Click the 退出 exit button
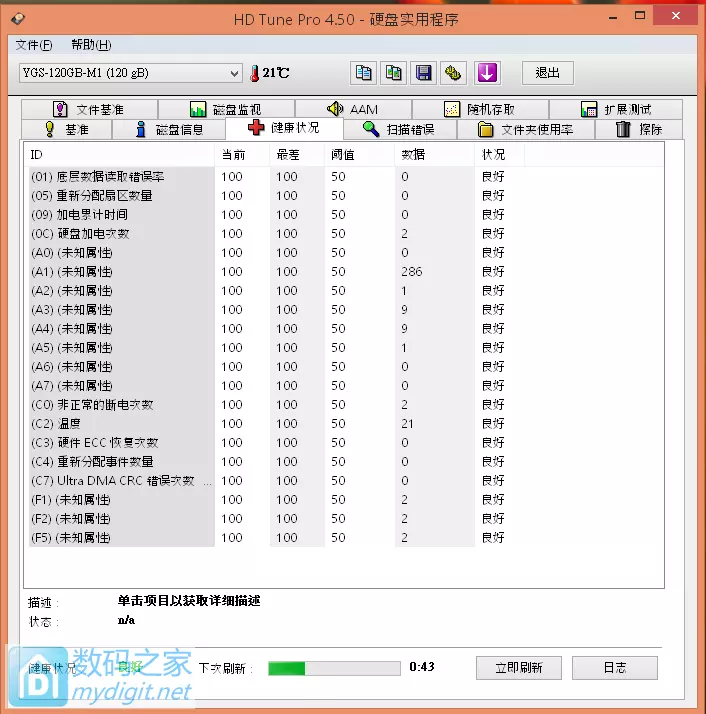 [x=547, y=73]
